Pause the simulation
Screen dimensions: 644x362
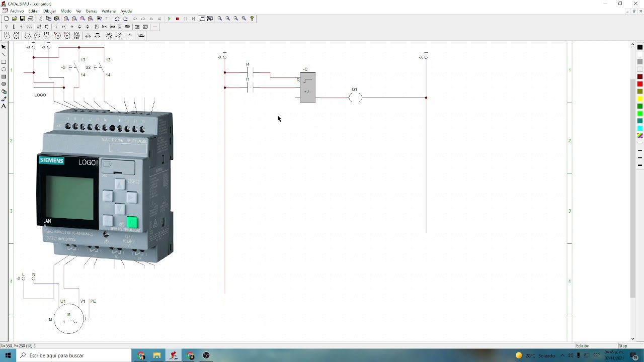point(185,19)
